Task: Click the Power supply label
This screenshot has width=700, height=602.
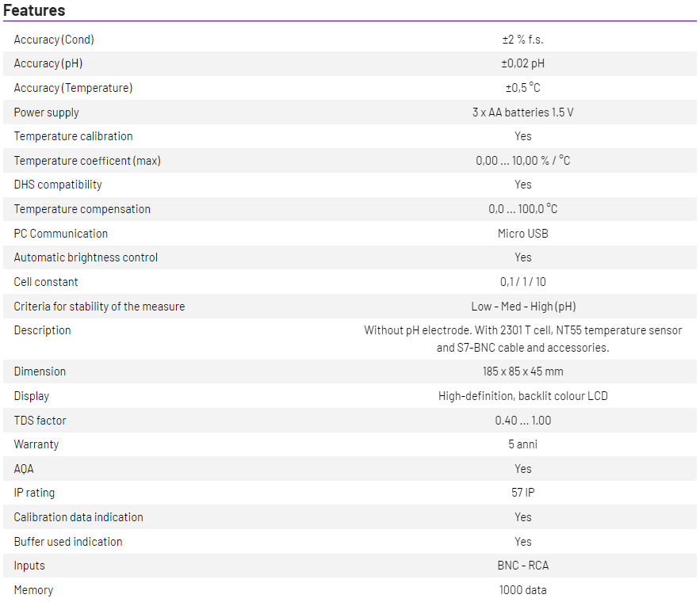Action: [46, 112]
